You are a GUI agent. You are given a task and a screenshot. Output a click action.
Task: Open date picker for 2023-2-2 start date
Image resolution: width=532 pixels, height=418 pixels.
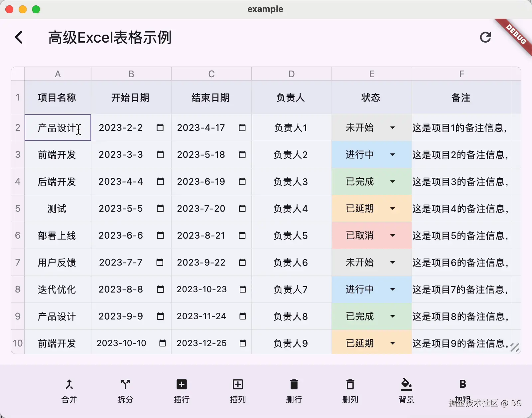[x=160, y=128]
